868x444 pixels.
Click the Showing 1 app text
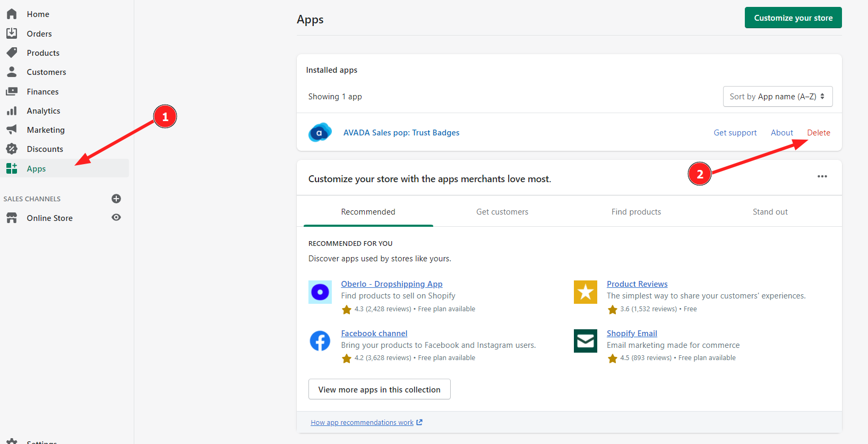(x=335, y=97)
